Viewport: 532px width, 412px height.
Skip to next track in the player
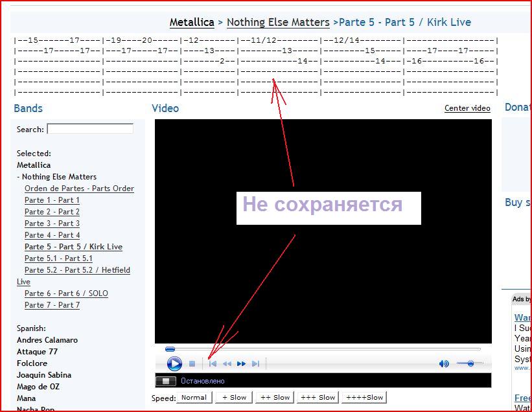[x=255, y=364]
